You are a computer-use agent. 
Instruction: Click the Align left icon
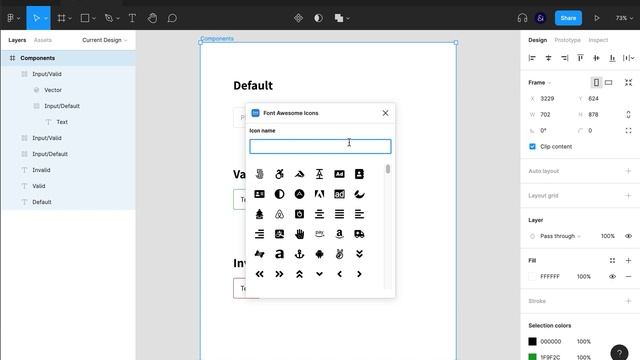(x=532, y=58)
